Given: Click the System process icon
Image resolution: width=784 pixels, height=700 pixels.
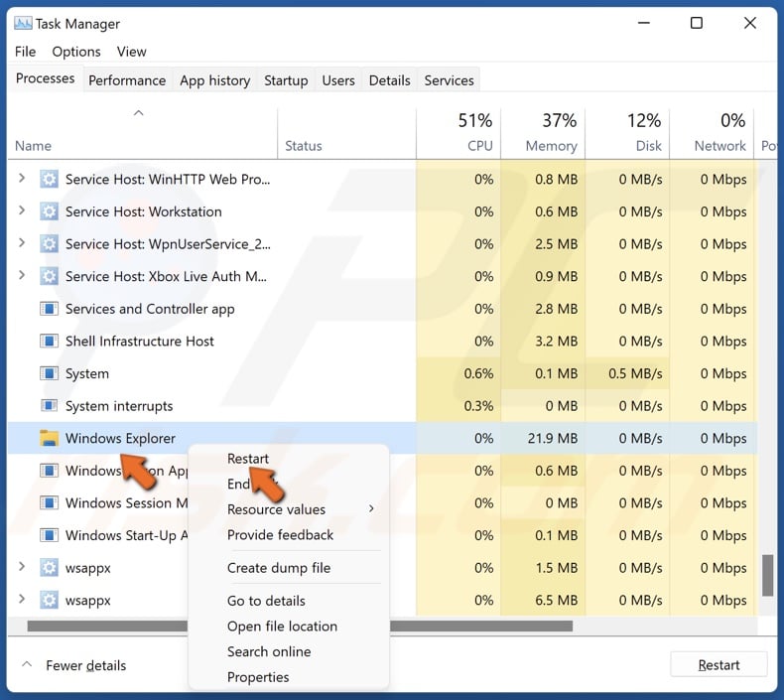Looking at the screenshot, I should pos(49,373).
